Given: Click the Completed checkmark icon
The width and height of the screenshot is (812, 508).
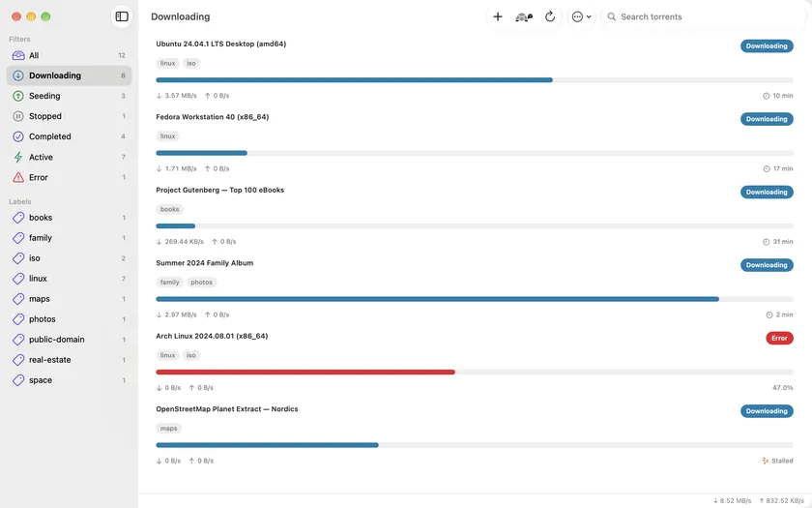Looking at the screenshot, I should tap(18, 136).
